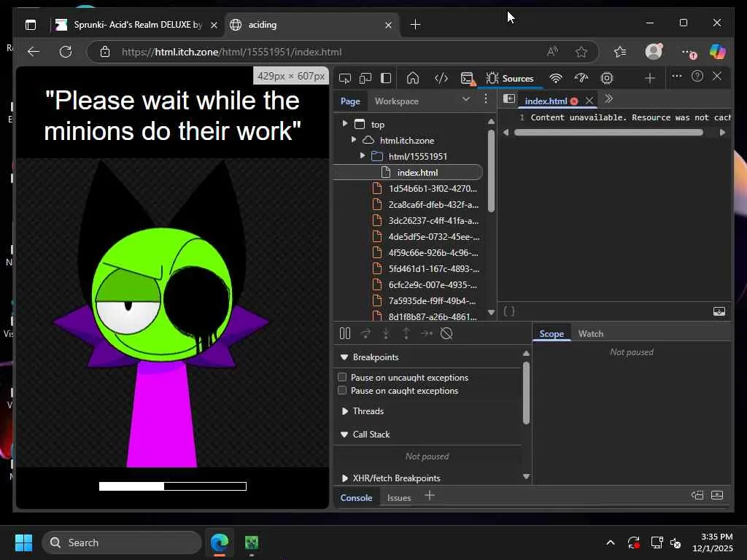Open the Issues drawer tab

[x=399, y=497]
